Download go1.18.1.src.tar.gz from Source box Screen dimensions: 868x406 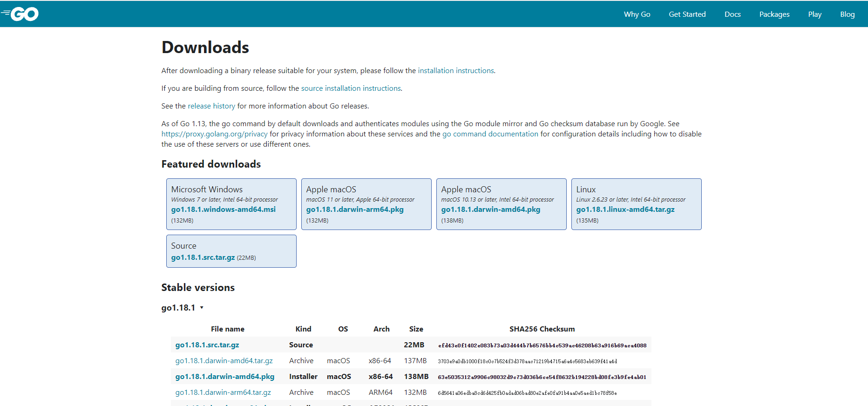203,257
